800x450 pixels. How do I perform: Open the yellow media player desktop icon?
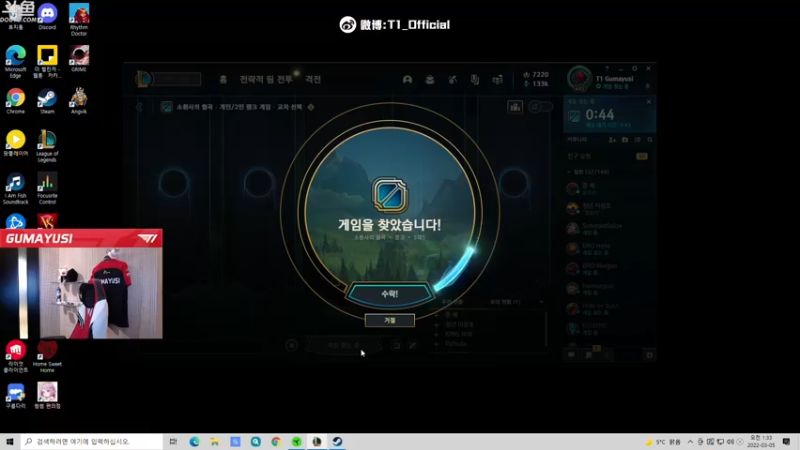tap(15, 143)
